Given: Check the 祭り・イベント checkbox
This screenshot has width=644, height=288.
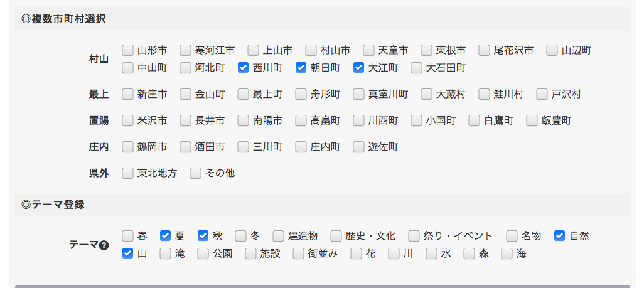Looking at the screenshot, I should pyautogui.click(x=414, y=236).
